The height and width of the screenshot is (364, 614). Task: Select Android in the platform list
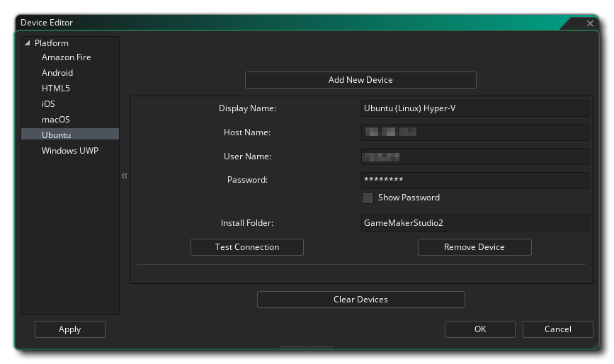[57, 73]
